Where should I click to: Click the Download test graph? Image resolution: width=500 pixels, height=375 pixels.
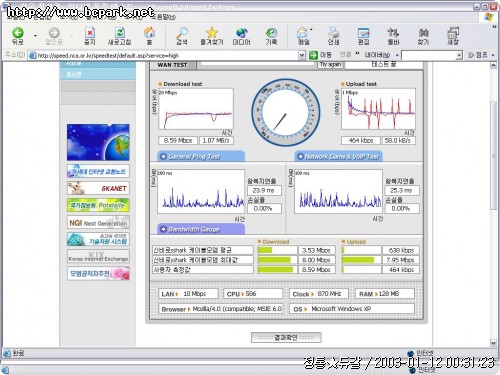[196, 109]
